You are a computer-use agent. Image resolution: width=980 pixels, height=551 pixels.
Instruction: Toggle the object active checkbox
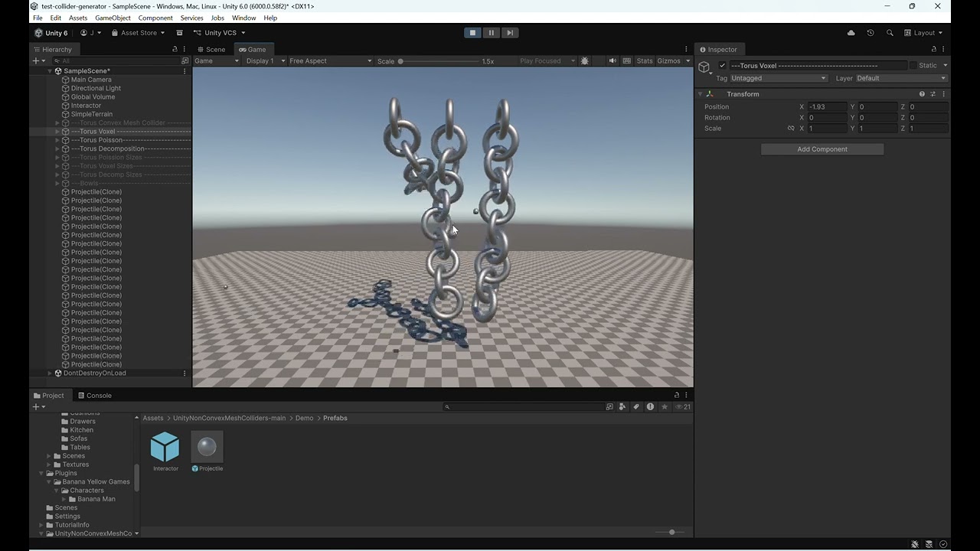point(722,66)
